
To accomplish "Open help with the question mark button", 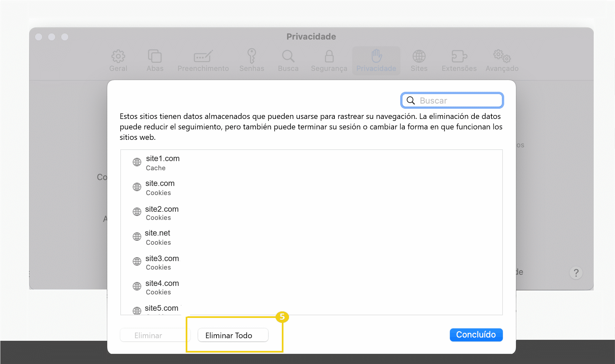I will click(x=576, y=273).
